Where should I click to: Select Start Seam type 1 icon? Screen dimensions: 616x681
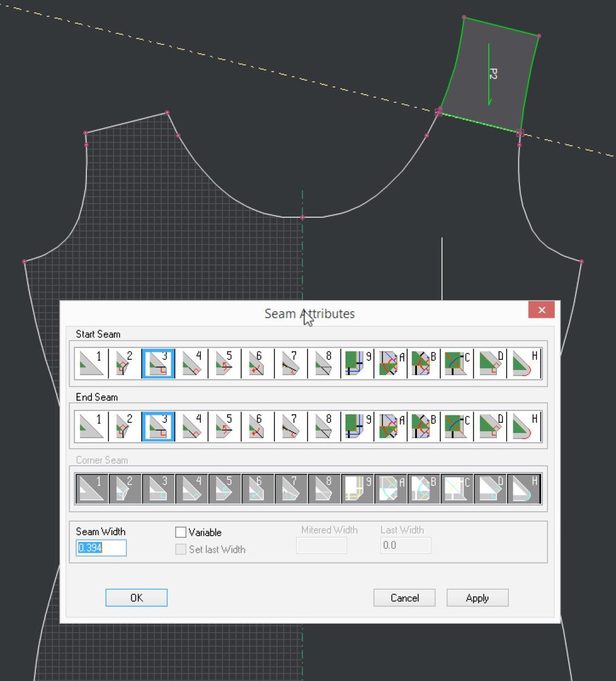tap(91, 364)
